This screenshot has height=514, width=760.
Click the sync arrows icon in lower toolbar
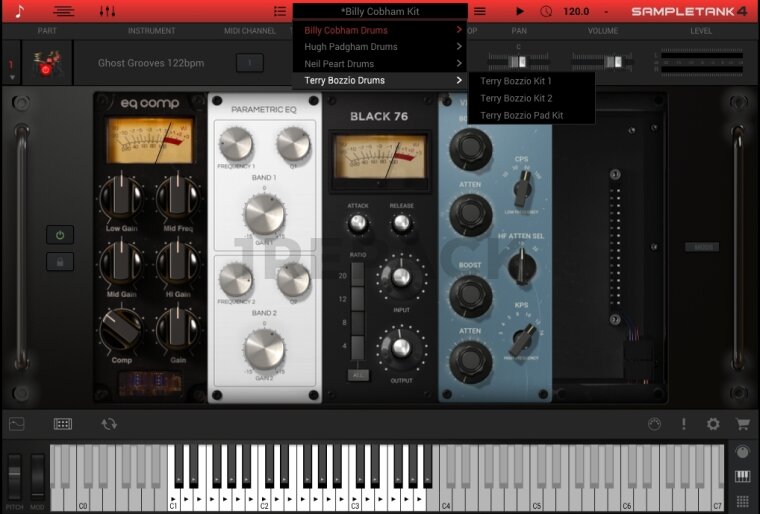coord(109,424)
